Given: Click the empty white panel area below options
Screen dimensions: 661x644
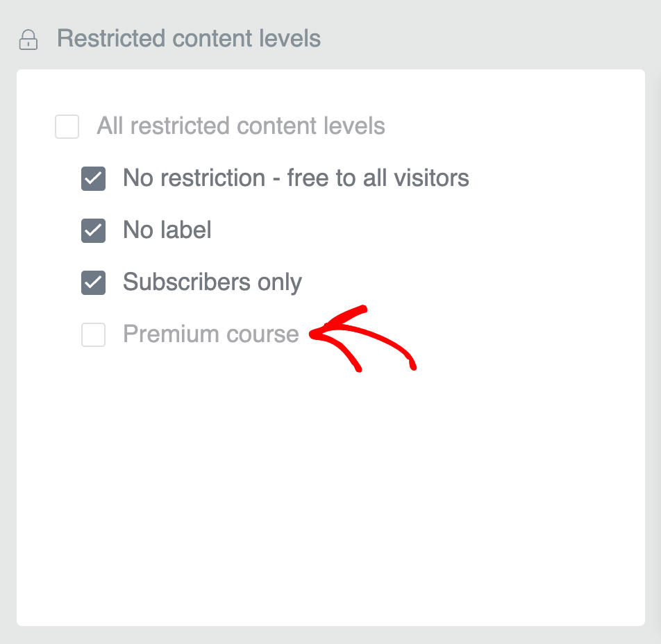Looking at the screenshot, I should tap(330, 498).
